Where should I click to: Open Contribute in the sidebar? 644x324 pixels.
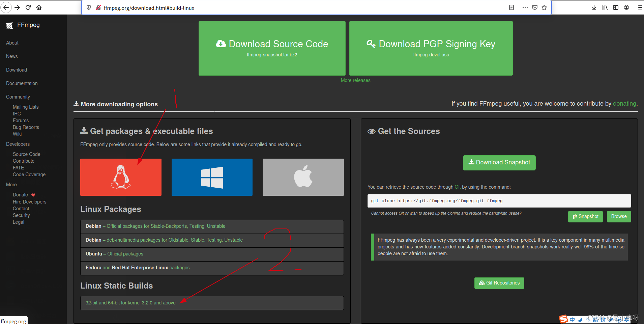[24, 161]
